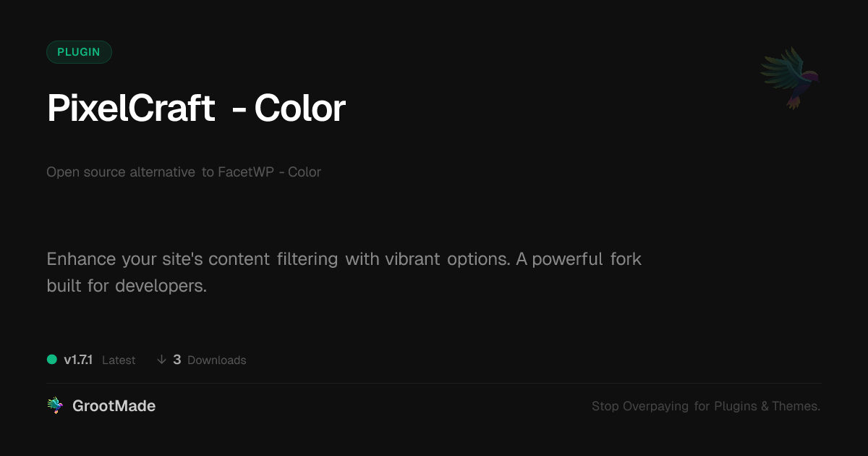Click the small GrootMade bird icon
Screen dimensions: 868x456
(55, 406)
